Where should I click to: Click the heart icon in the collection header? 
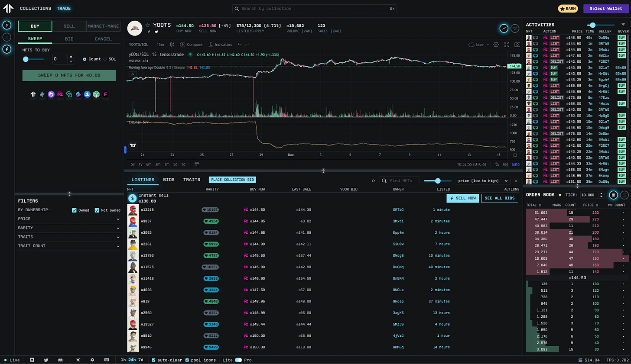pyautogui.click(x=515, y=29)
